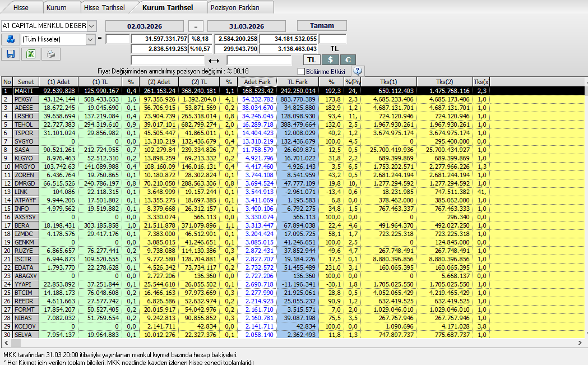
Task: Select the TEHOL stock row
Action: (293, 124)
